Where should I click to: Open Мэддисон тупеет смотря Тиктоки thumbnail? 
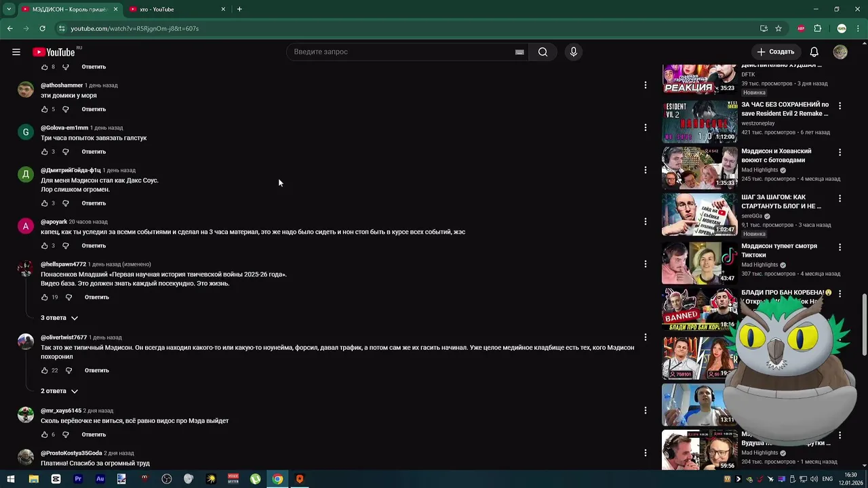tap(699, 264)
